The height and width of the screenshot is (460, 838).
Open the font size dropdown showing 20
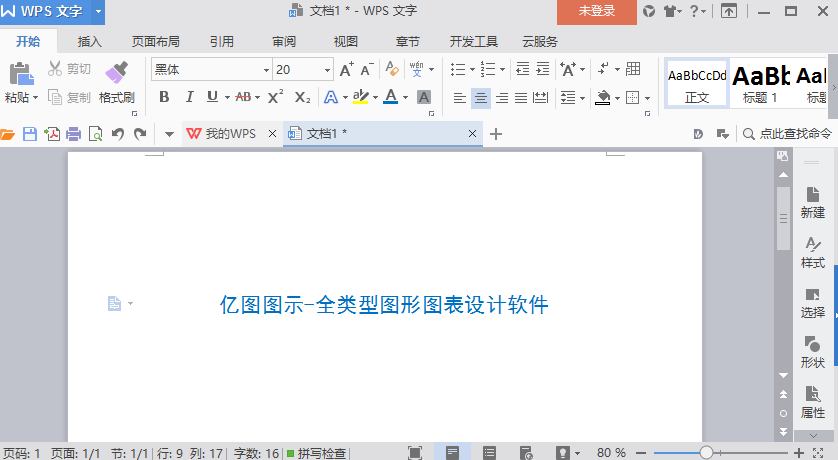[x=327, y=70]
